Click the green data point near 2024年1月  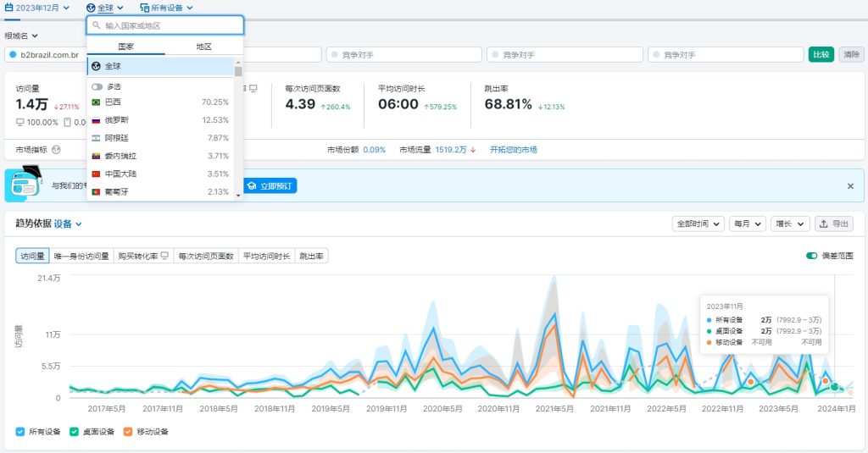coord(834,387)
